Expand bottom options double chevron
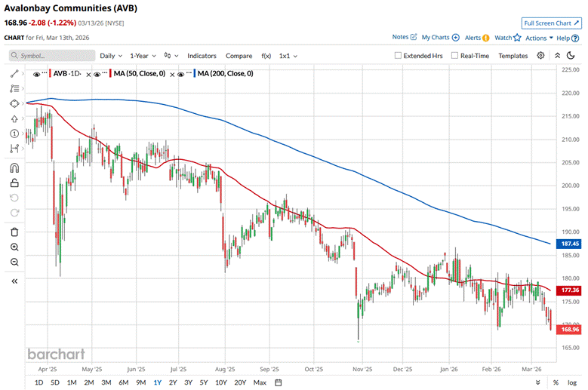 coord(537,382)
